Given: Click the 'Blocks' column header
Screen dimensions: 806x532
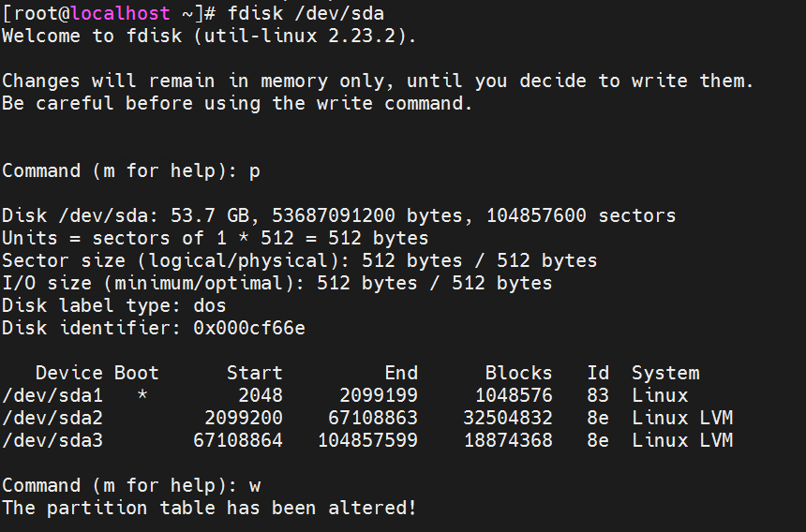Looking at the screenshot, I should point(518,373).
